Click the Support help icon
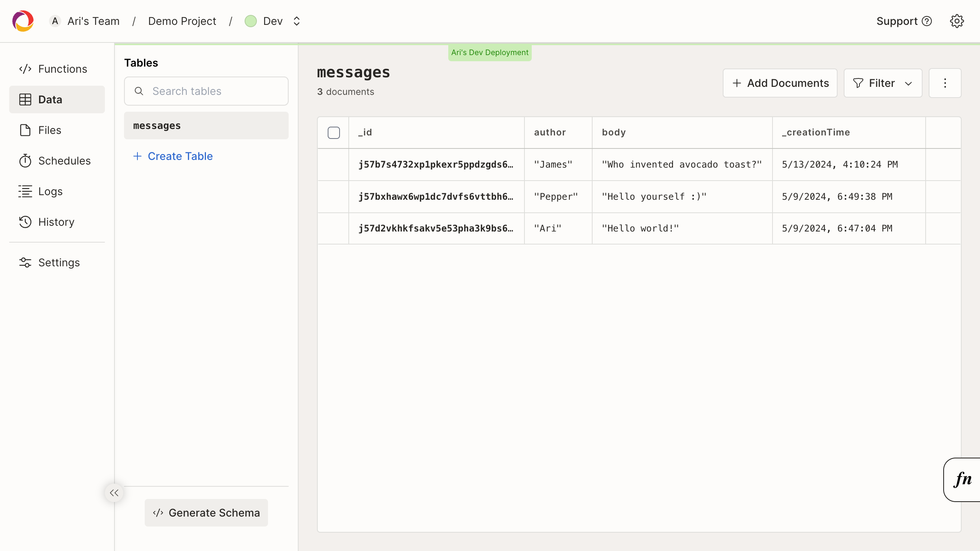 927,21
